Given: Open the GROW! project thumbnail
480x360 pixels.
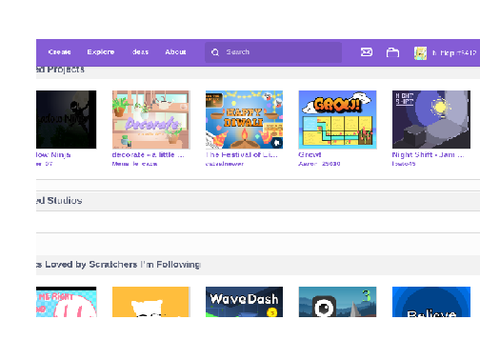Looking at the screenshot, I should coord(338,119).
